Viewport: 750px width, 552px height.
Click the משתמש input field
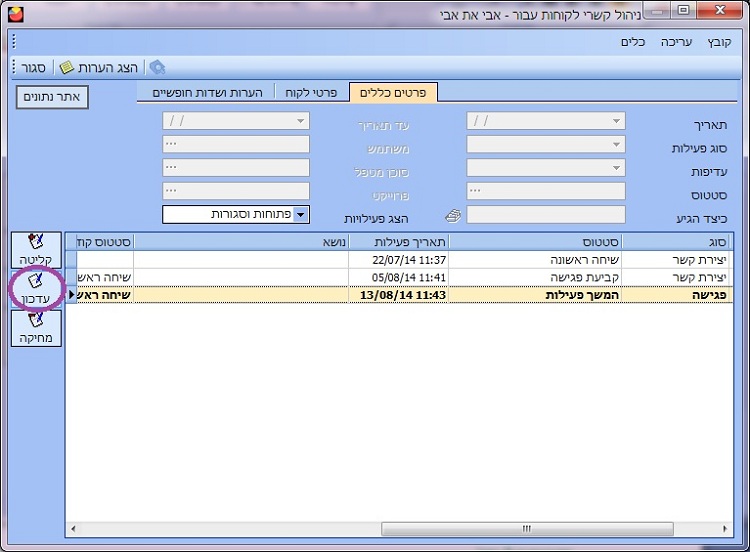pos(236,144)
